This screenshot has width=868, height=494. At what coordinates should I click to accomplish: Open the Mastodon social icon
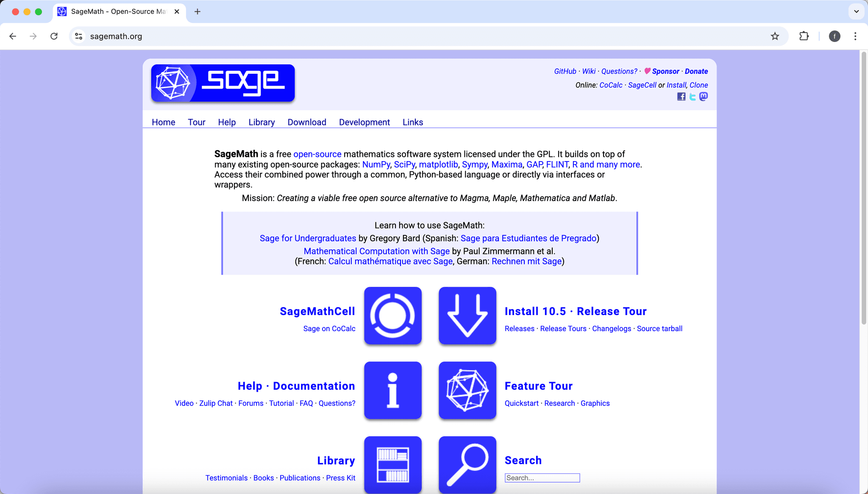pos(704,97)
